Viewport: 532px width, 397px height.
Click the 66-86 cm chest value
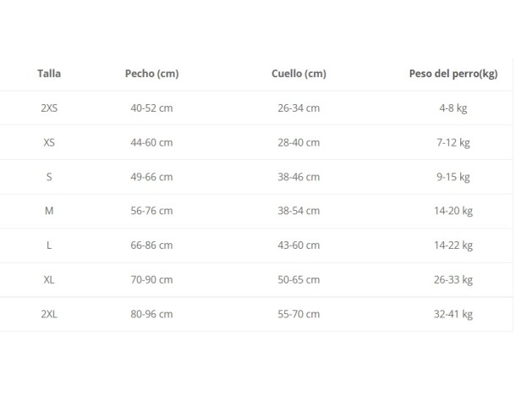[151, 245]
